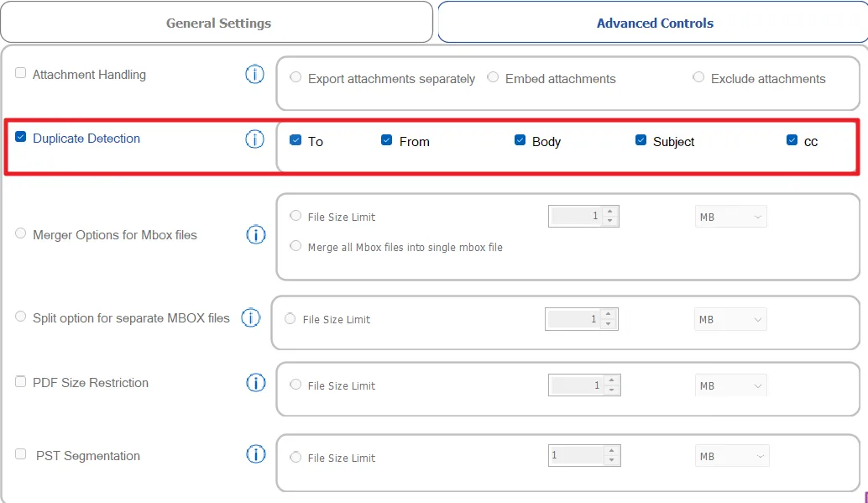This screenshot has height=503, width=868.
Task: Click the Split option file size number field
Action: pyautogui.click(x=573, y=319)
